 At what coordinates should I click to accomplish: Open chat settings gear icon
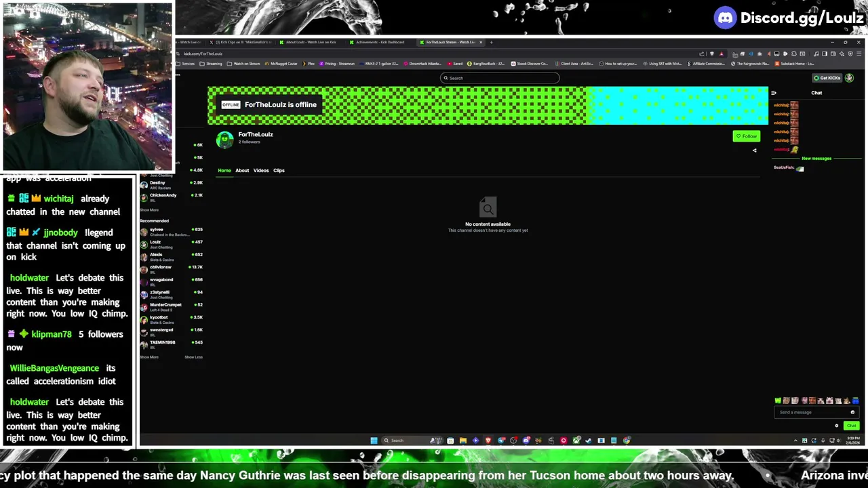836,426
